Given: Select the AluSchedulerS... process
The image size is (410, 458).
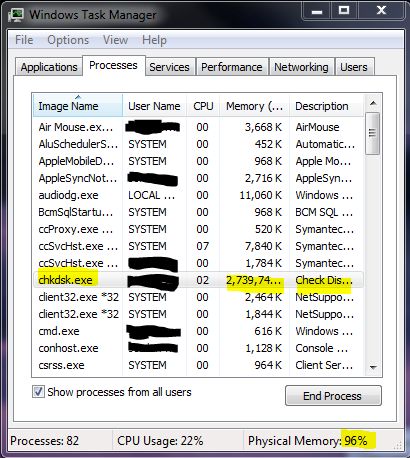Looking at the screenshot, I should pyautogui.click(x=198, y=144).
